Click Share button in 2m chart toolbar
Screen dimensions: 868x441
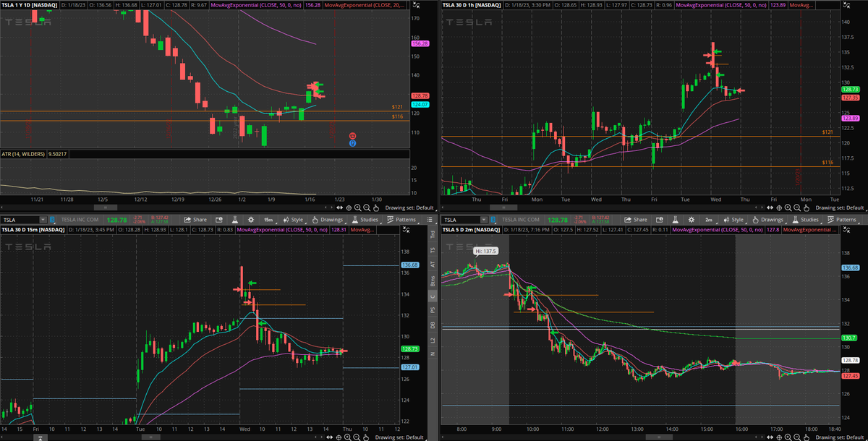coord(636,219)
